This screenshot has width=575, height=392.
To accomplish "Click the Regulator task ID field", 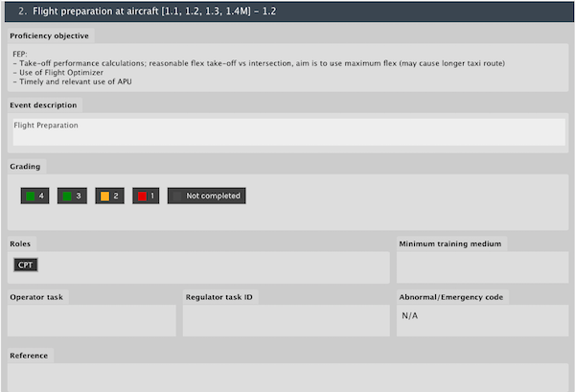I will coord(286,320).
